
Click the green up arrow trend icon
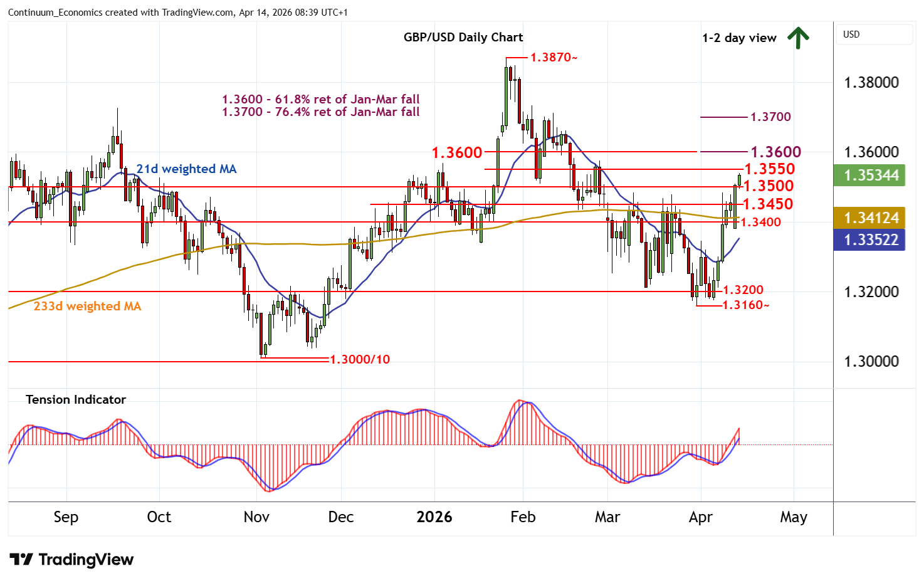[797, 38]
